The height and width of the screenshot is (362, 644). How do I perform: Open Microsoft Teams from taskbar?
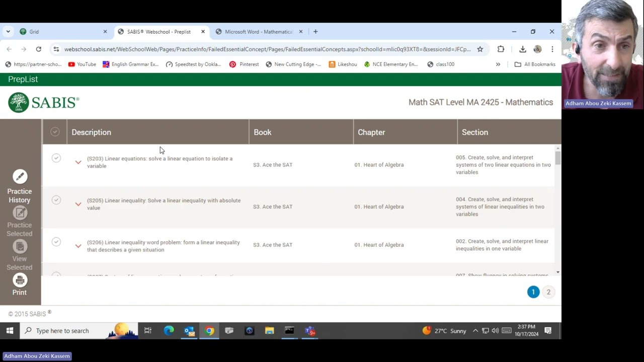(x=310, y=331)
